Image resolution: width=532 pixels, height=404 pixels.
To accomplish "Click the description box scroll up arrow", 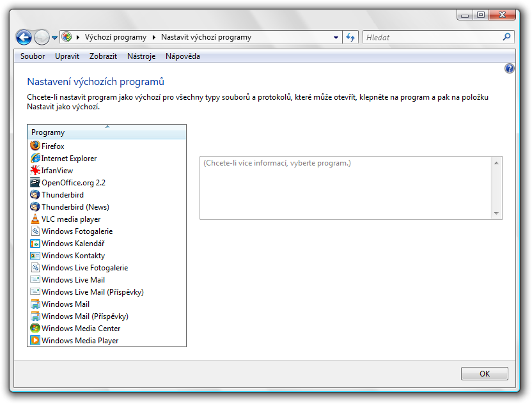I will click(x=496, y=163).
